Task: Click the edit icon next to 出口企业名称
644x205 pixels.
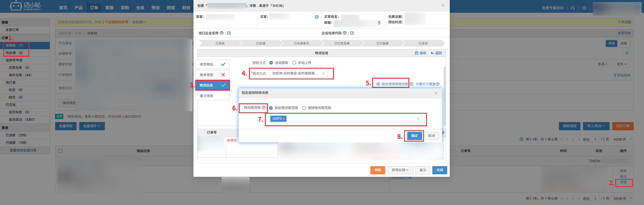Action: (229, 33)
